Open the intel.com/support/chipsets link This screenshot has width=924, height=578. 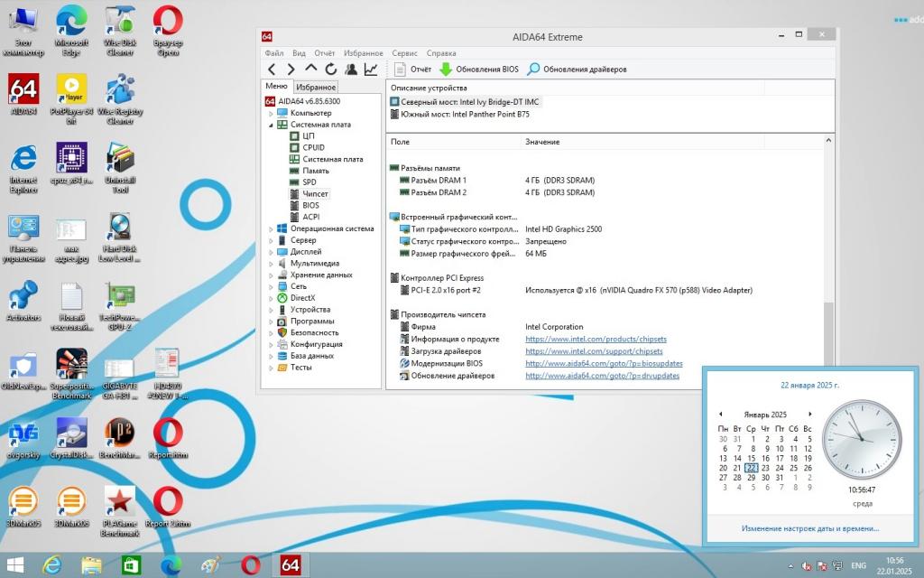(594, 351)
